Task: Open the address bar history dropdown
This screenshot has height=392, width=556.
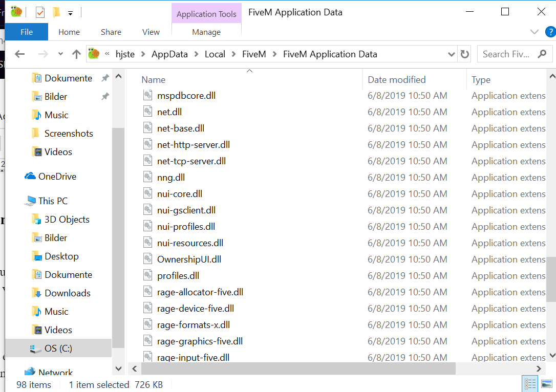Action: click(x=451, y=54)
